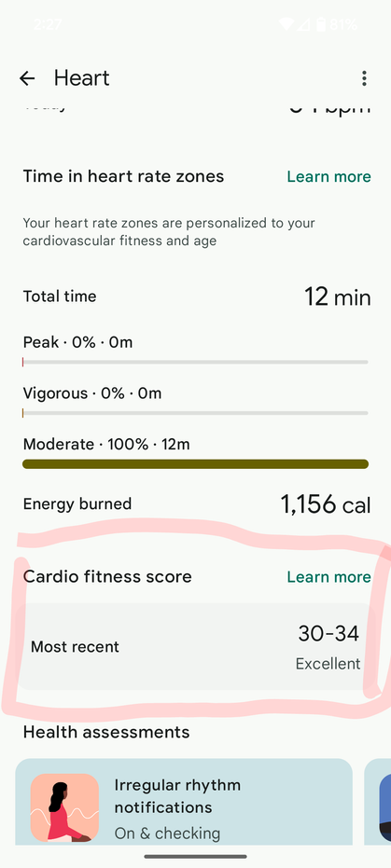
Task: Open the Most recent cardio score card
Action: click(x=196, y=647)
